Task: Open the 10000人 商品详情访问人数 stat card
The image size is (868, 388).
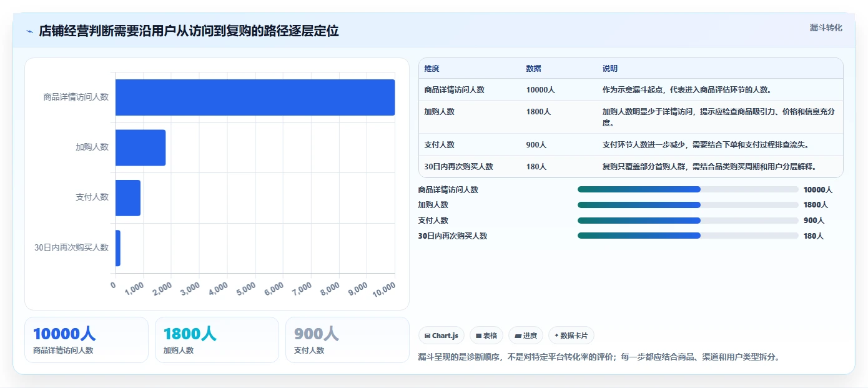Action: point(86,340)
